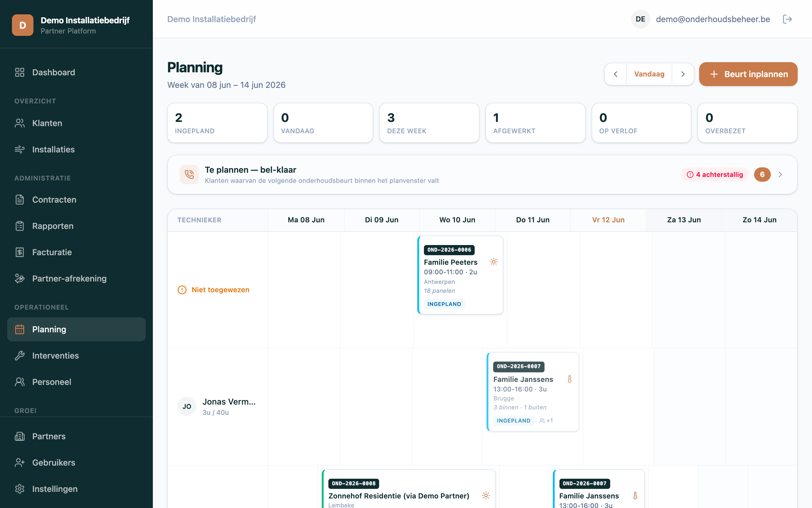812x508 pixels.
Task: Click the 4 achterstallig badge
Action: [715, 175]
